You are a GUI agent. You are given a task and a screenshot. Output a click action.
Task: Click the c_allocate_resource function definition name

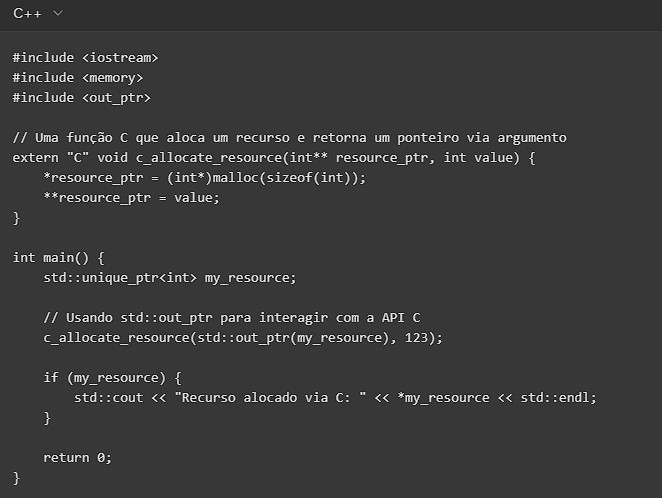191,157
